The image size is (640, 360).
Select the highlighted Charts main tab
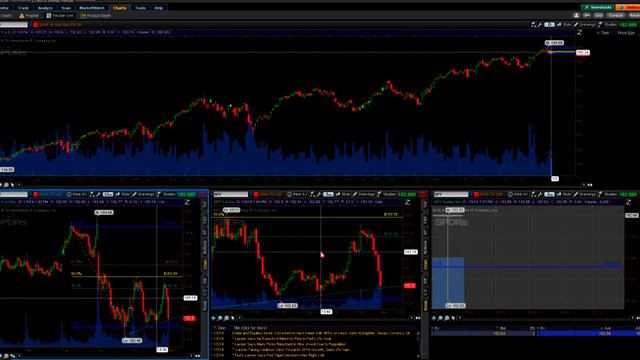120,8
